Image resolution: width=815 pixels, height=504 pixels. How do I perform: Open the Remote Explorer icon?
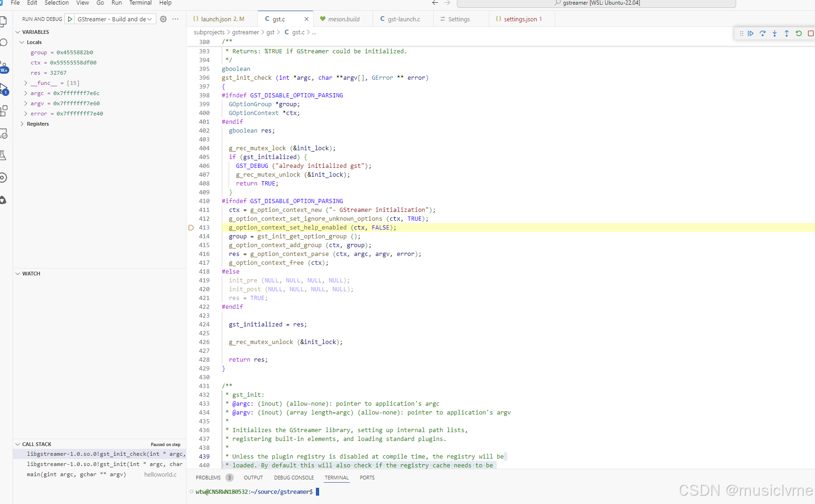(3, 134)
